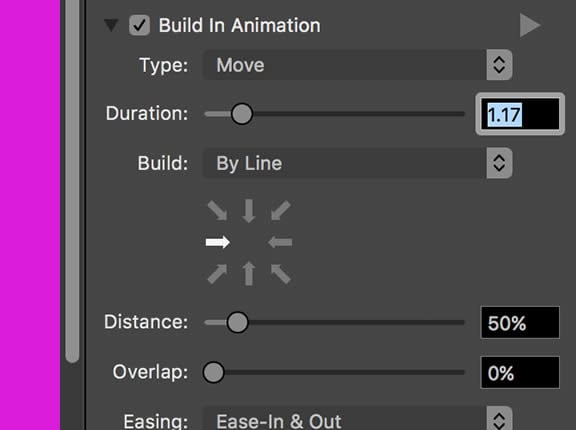Viewport: 576px width, 430px height.
Task: Pick the up-left diagonal direction arrow
Action: [280, 274]
